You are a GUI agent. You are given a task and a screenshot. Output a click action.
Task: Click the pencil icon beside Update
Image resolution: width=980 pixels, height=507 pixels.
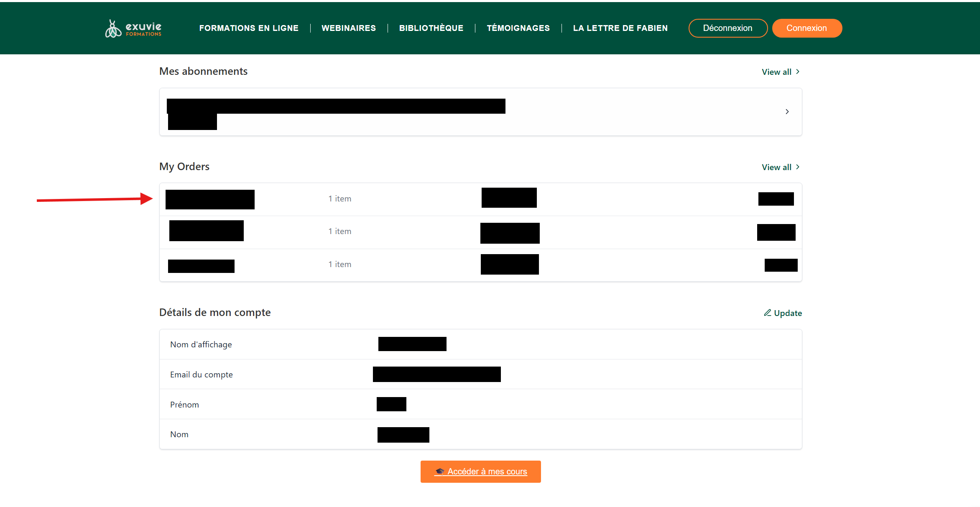pyautogui.click(x=767, y=313)
